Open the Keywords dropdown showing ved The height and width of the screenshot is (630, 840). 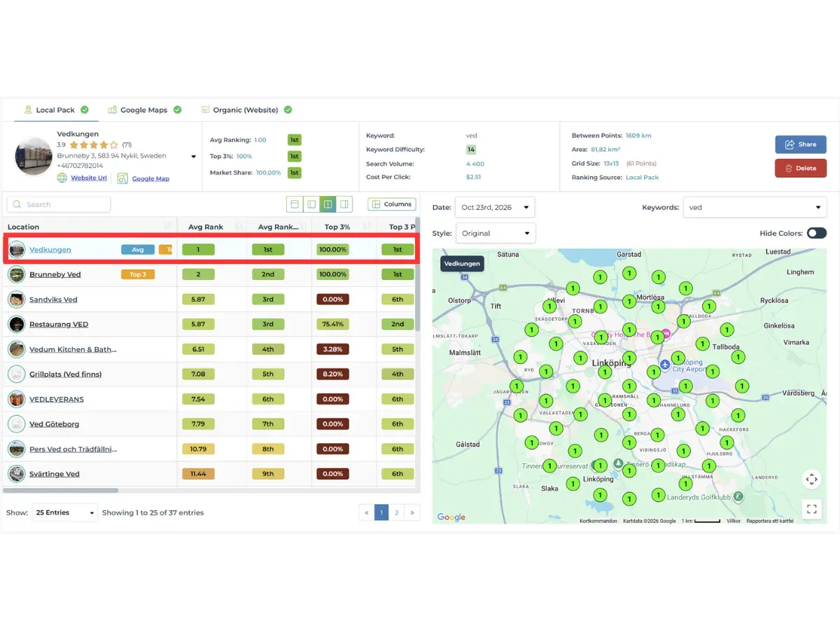[x=755, y=207]
